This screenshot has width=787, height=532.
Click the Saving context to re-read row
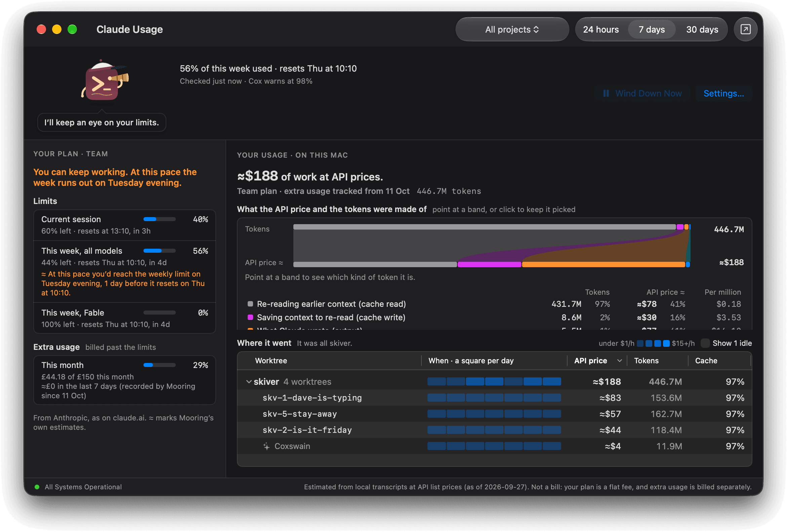tap(494, 318)
